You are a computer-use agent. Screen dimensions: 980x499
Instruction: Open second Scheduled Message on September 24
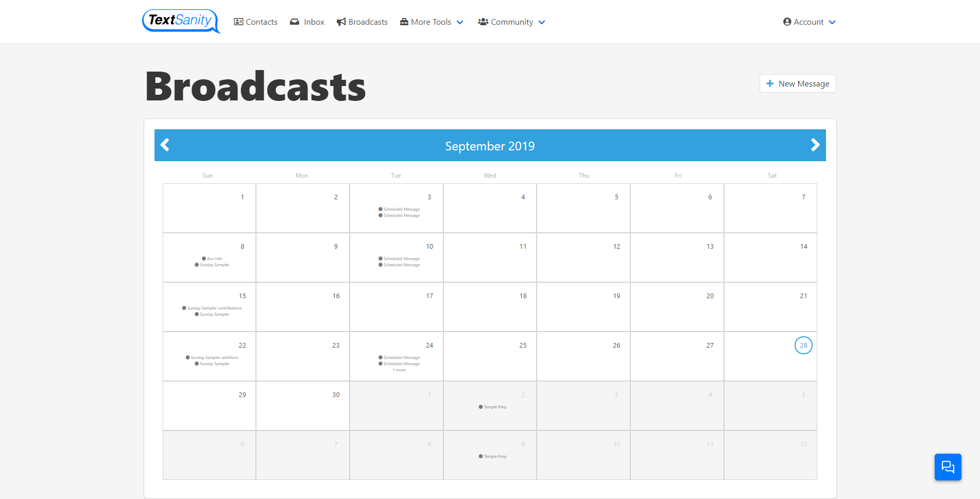[399, 364]
